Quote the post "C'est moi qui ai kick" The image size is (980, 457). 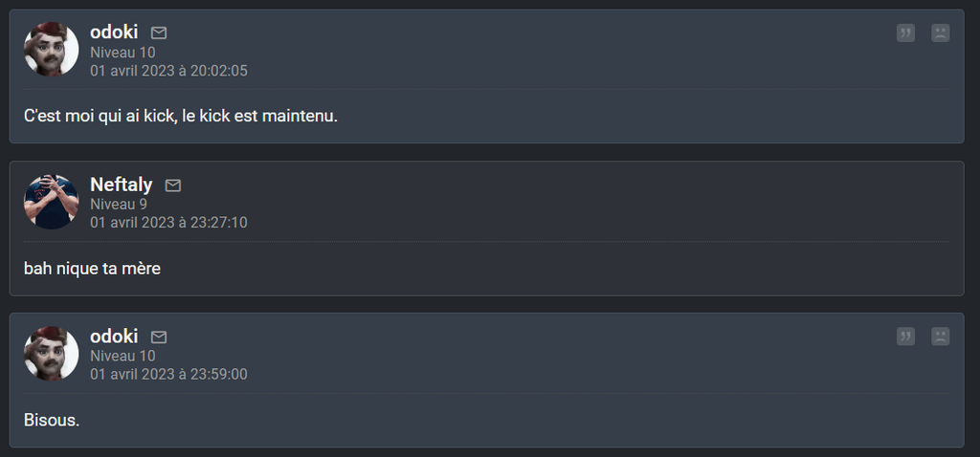pyautogui.click(x=905, y=33)
